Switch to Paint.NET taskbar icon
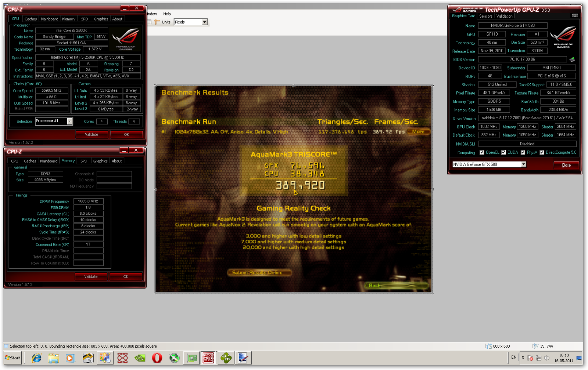The width and height of the screenshot is (588, 370). pyautogui.click(x=243, y=358)
